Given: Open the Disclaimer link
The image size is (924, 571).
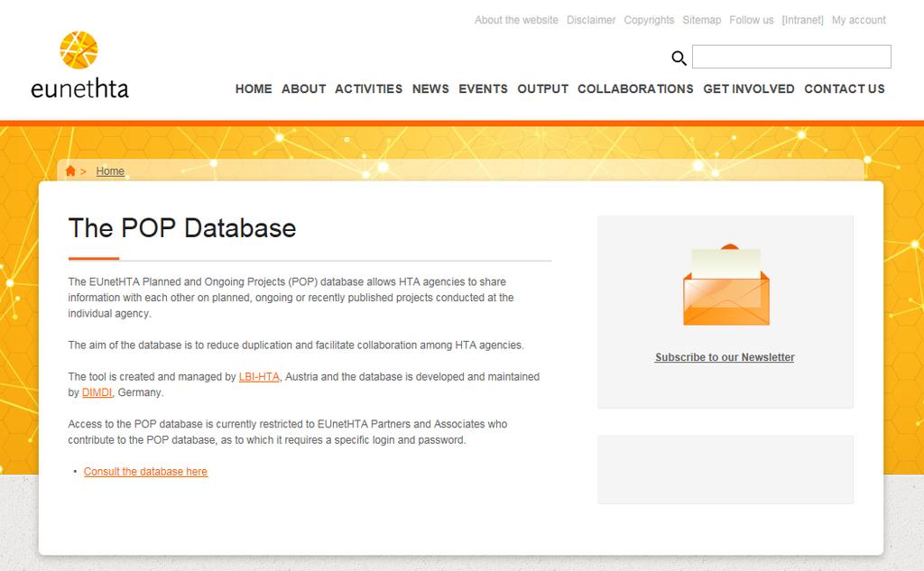Looking at the screenshot, I should point(591,20).
